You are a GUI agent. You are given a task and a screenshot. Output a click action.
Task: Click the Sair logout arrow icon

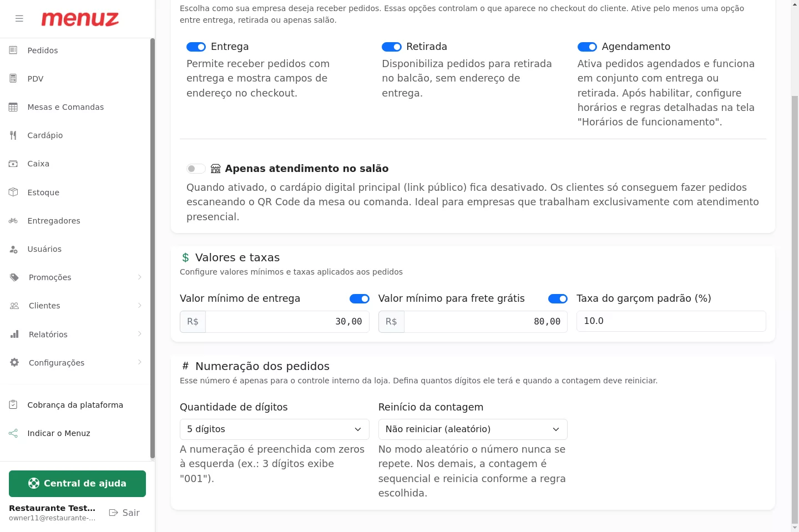[114, 513]
